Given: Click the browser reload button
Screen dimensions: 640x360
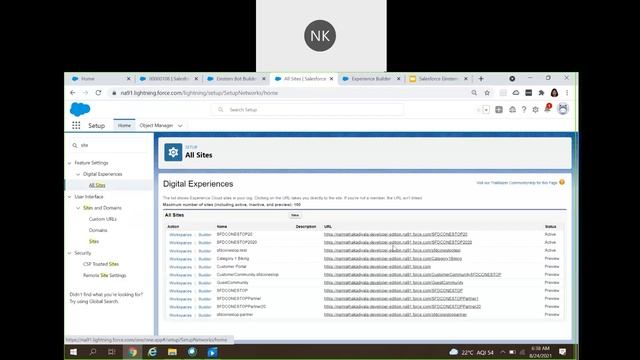Looking at the screenshot, I should pyautogui.click(x=98, y=93).
